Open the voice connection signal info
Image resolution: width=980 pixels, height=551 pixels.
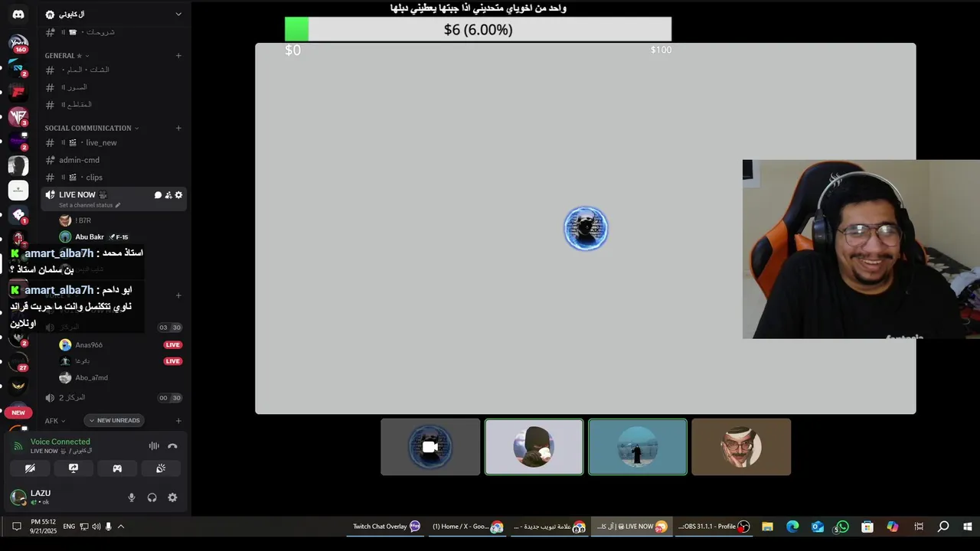(18, 446)
